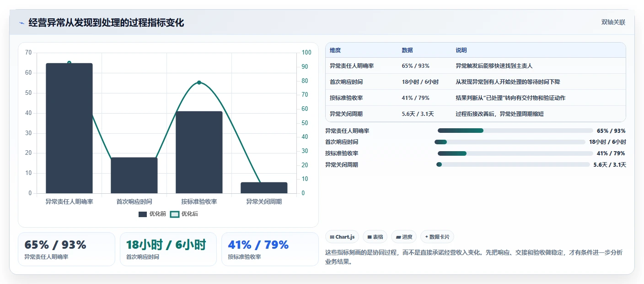Image resolution: width=644 pixels, height=284 pixels.
Task: Click the 65% / 93% table cell
Action: 415,66
